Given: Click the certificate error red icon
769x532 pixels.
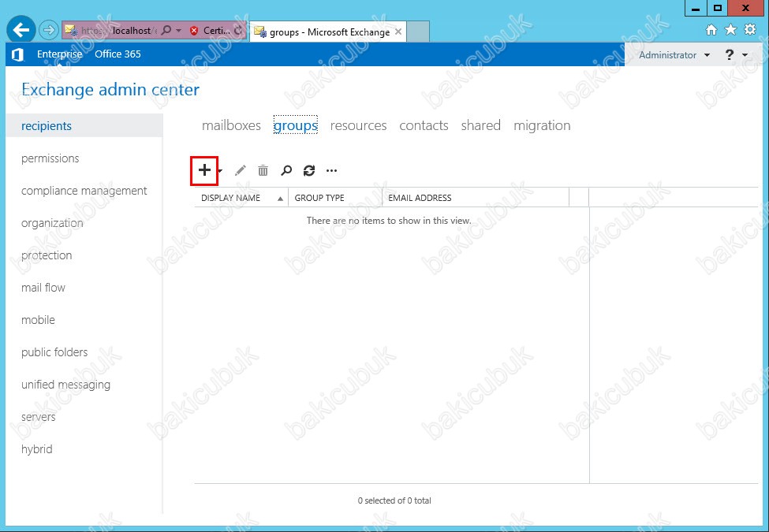Looking at the screenshot, I should point(194,31).
